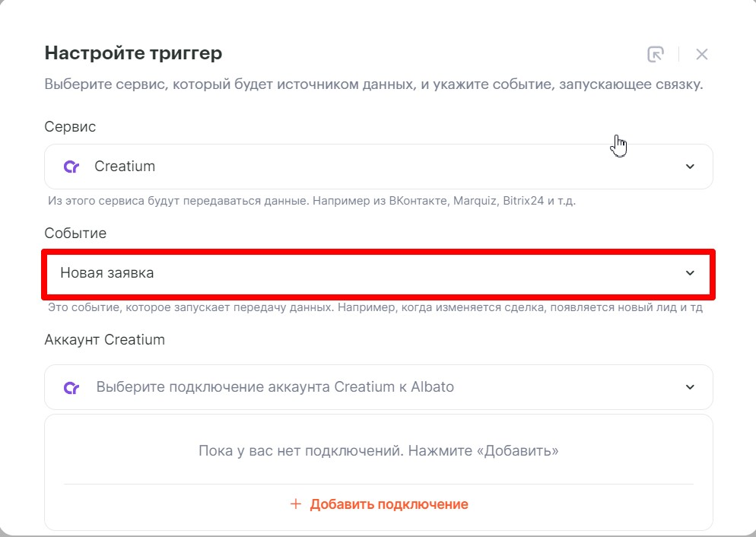The width and height of the screenshot is (756, 537).
Task: Click the hint text mentioning Marquiz and Bitrix24
Action: 312,201
